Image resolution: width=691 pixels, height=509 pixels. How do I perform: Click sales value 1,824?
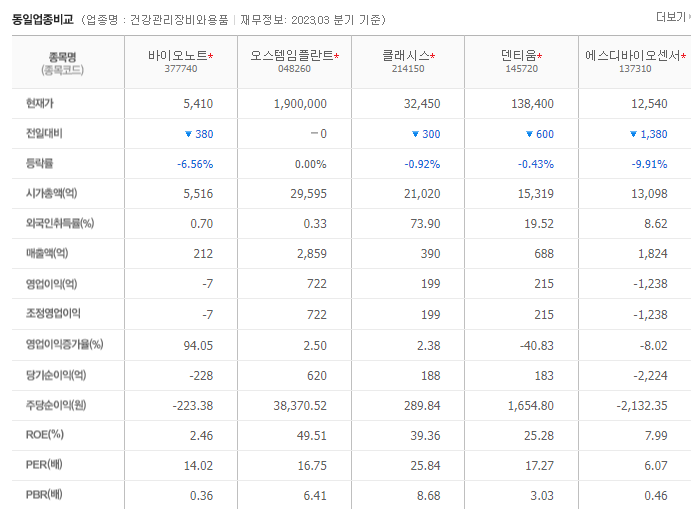click(653, 253)
